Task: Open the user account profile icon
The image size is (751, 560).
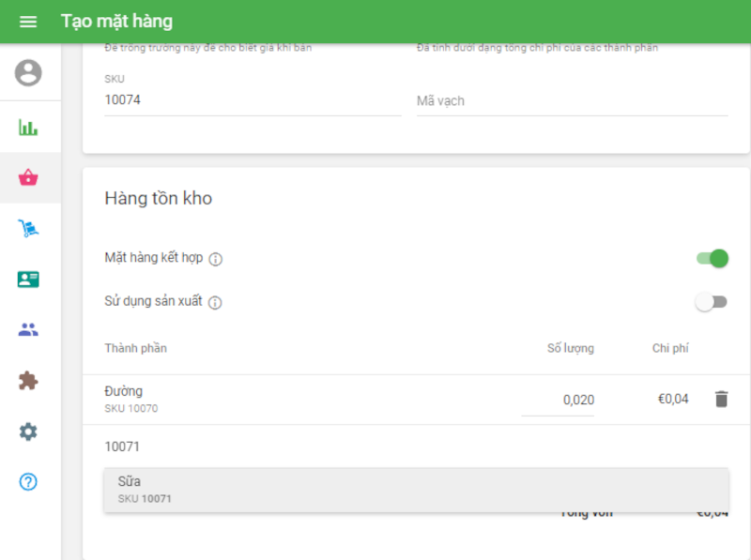Action: pyautogui.click(x=29, y=73)
